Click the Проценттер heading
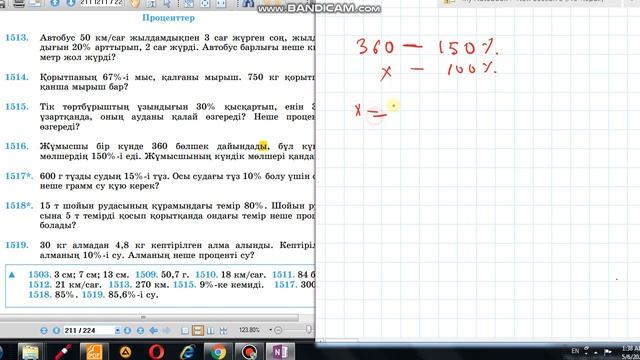 pos(168,18)
